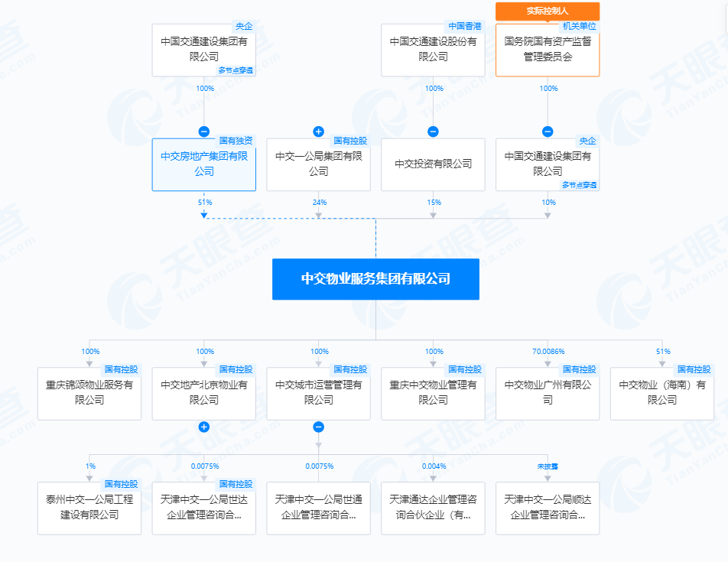Click the 国有控股 tag on 中交物业广州
This screenshot has width=728, height=562.
pyautogui.click(x=580, y=369)
